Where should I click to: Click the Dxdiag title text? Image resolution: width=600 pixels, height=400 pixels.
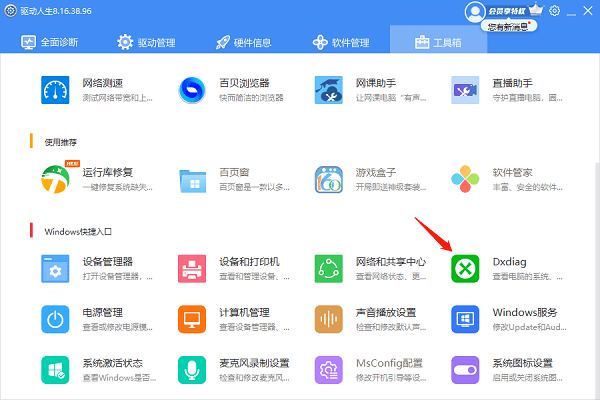coord(509,262)
